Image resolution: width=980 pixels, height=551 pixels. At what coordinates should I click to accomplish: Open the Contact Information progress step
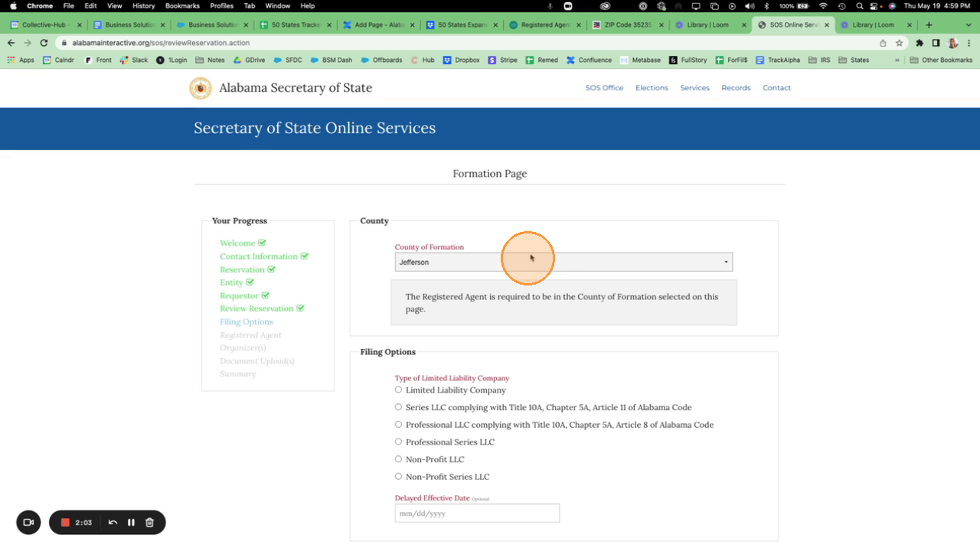click(258, 256)
